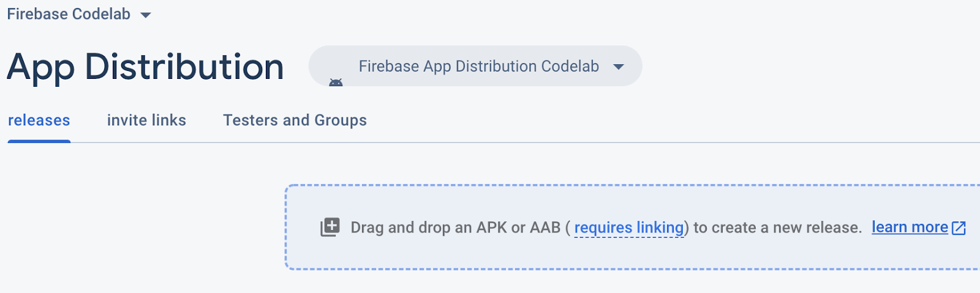
Task: Select the Firebase App Distribution Codelab app name
Action: tap(478, 66)
